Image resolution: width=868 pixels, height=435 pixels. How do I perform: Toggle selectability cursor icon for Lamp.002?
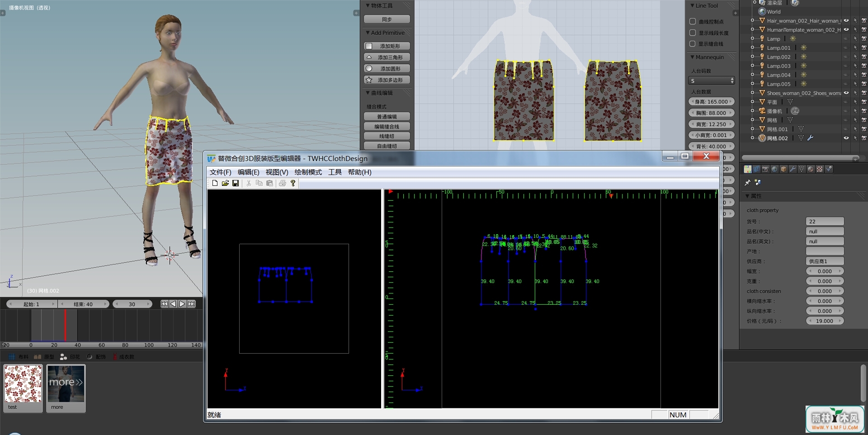[x=855, y=57]
